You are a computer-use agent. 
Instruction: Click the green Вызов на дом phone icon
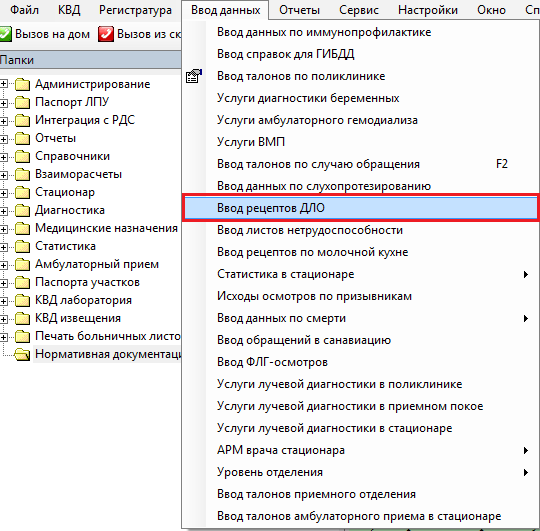click(5, 34)
